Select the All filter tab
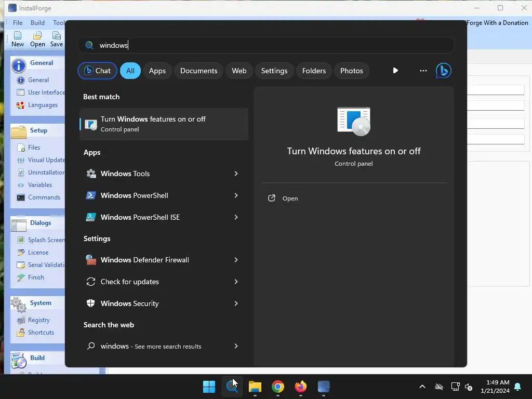532x399 pixels. pos(130,71)
